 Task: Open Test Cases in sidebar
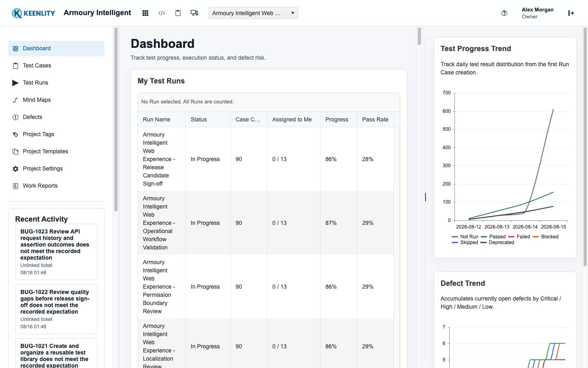pyautogui.click(x=56, y=66)
